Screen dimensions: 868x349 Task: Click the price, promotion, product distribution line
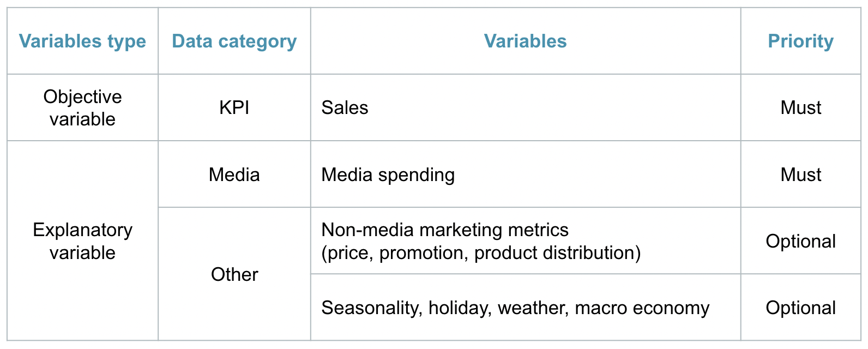click(x=481, y=253)
